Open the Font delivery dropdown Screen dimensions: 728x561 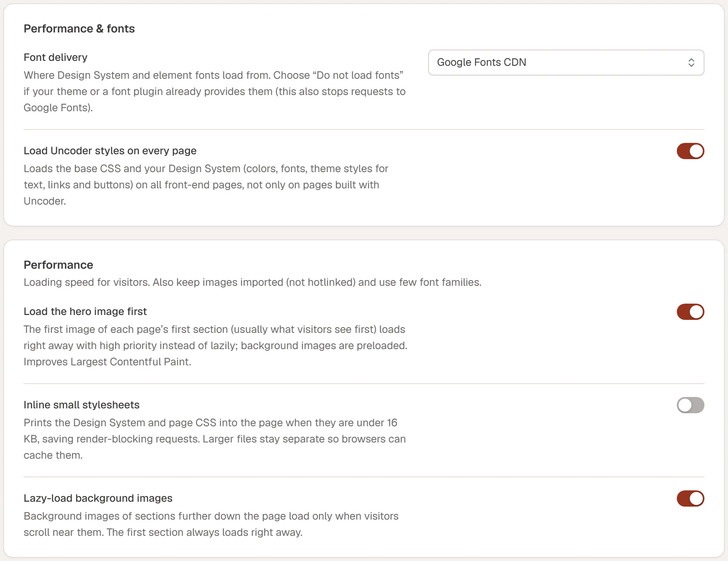pyautogui.click(x=566, y=63)
